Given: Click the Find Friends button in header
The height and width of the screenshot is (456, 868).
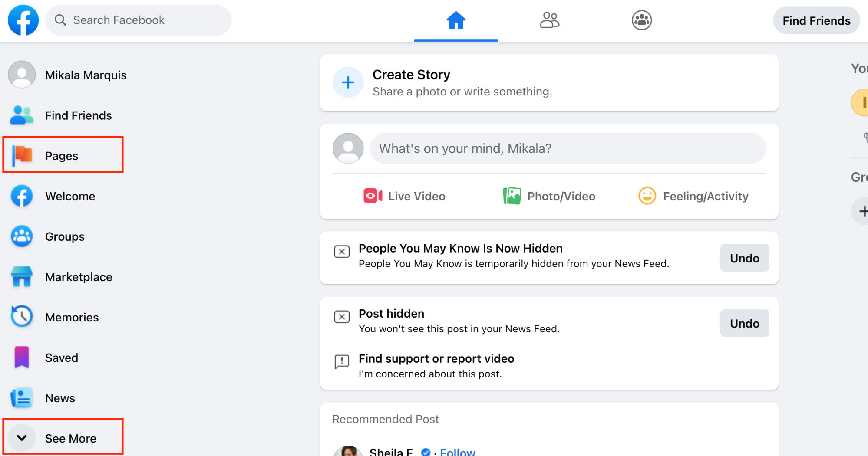Looking at the screenshot, I should coord(816,20).
